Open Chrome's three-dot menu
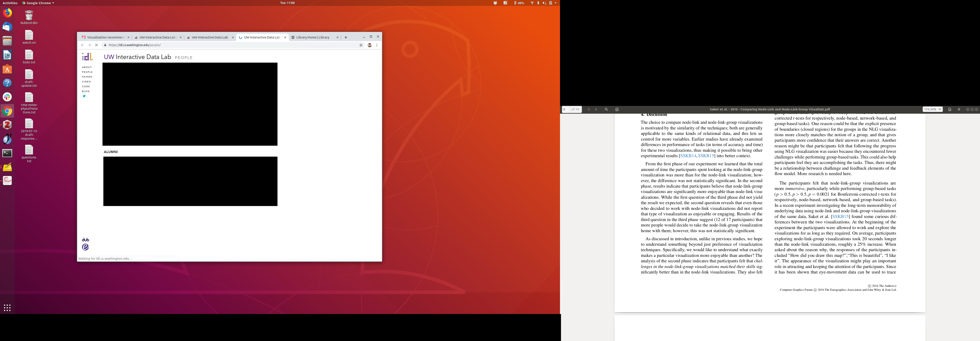Screen dimensions: 980x341 pos(377,45)
